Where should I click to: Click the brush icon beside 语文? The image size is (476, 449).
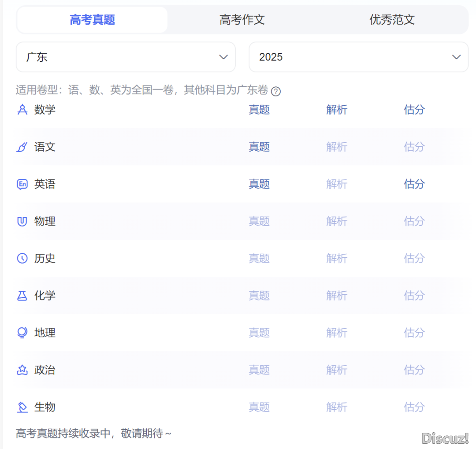click(x=22, y=147)
